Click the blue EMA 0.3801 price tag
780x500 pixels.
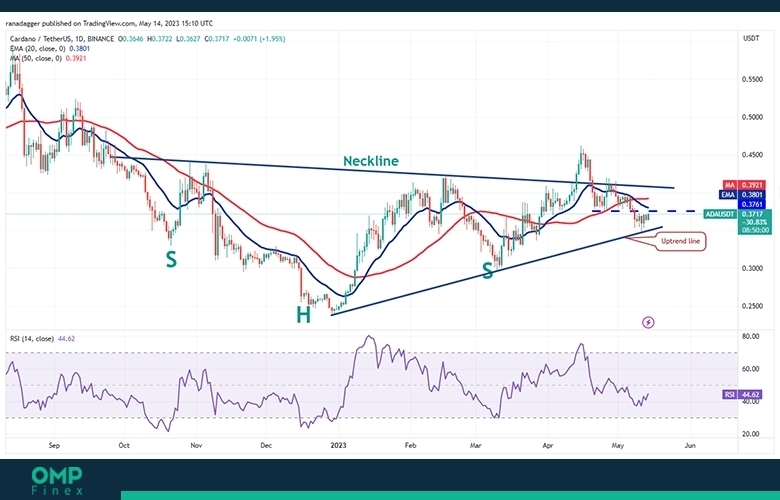click(x=742, y=195)
